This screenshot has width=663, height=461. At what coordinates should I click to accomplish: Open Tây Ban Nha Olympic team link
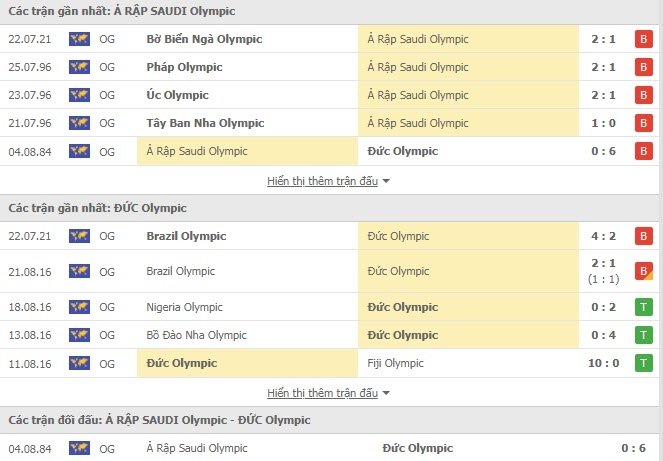coord(205,123)
